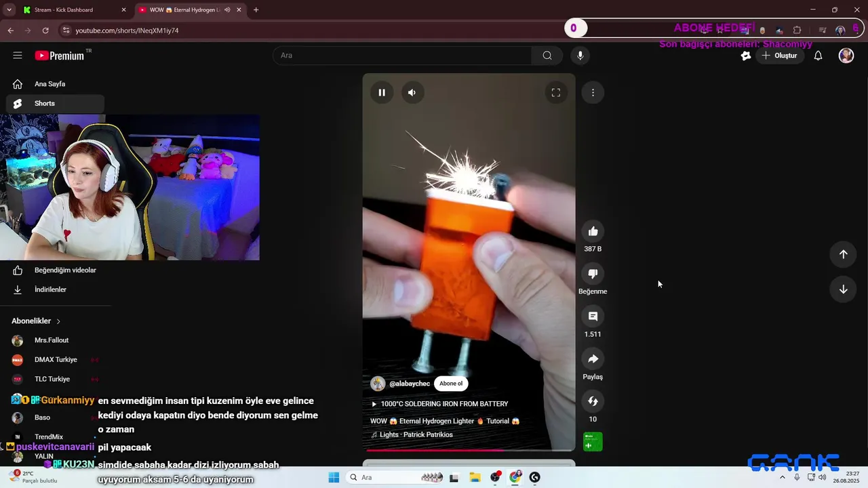
Task: Open the comments showing 1.511
Action: pos(593,317)
